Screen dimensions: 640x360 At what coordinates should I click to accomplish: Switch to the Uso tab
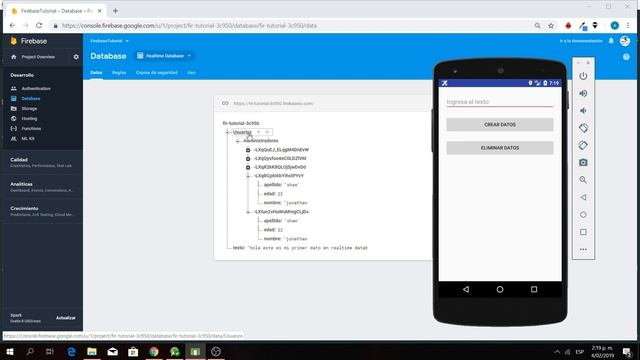coord(191,73)
